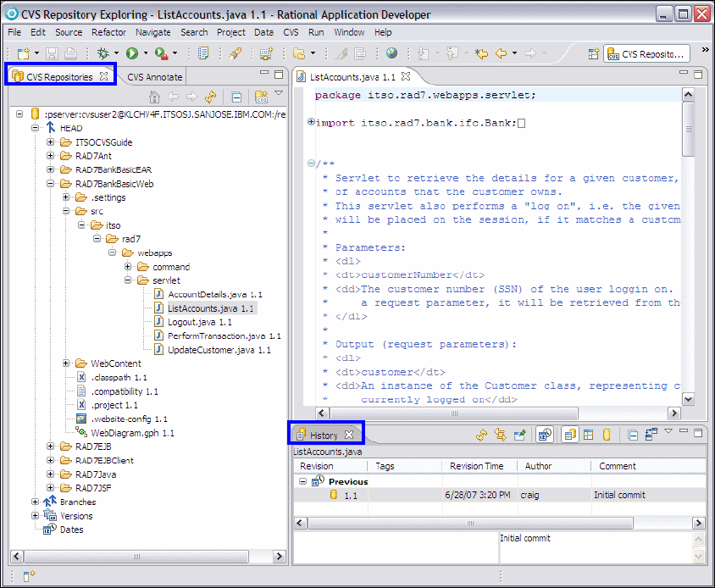The width and height of the screenshot is (715, 588).
Task: Click Collapse All in CVS Repositories toolbar
Action: coord(236,97)
